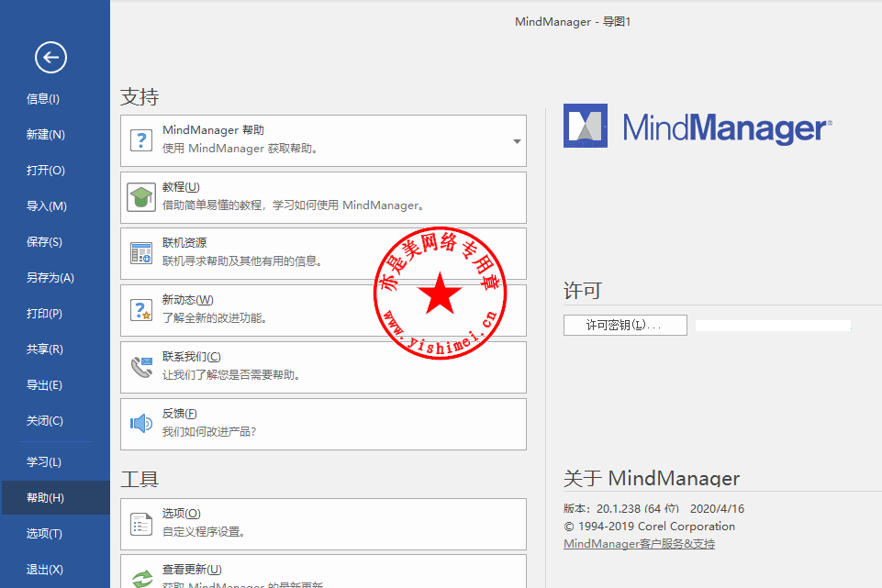
Task: Select 另存为(A) in the sidebar
Action: click(x=50, y=278)
